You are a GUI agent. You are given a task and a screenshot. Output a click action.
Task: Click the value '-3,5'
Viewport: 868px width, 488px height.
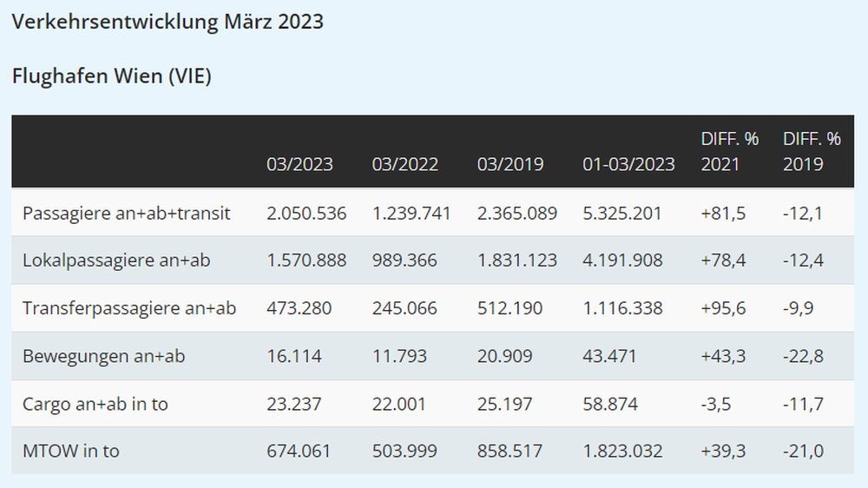coord(716,404)
